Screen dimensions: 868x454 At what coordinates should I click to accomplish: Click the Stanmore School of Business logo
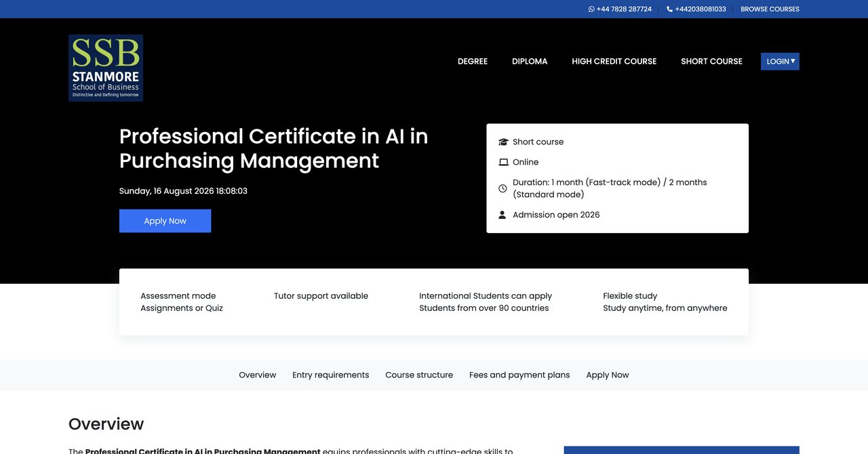click(106, 68)
